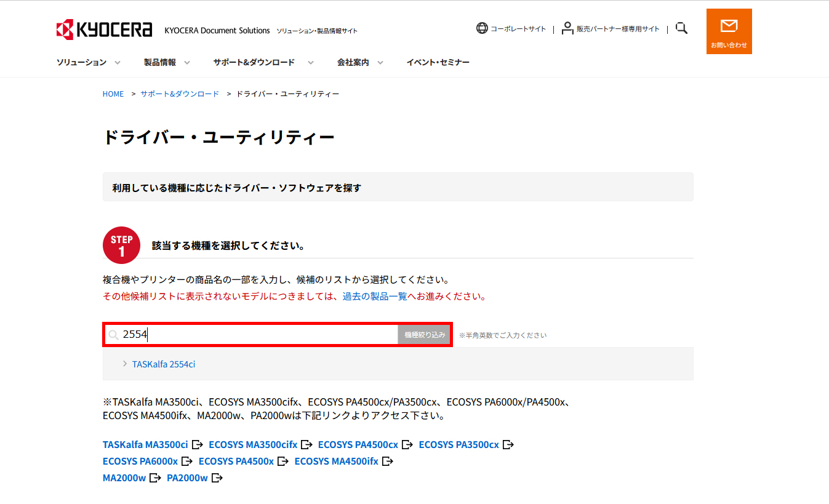Click ※半角英数でご入力ください note text

tap(502, 335)
